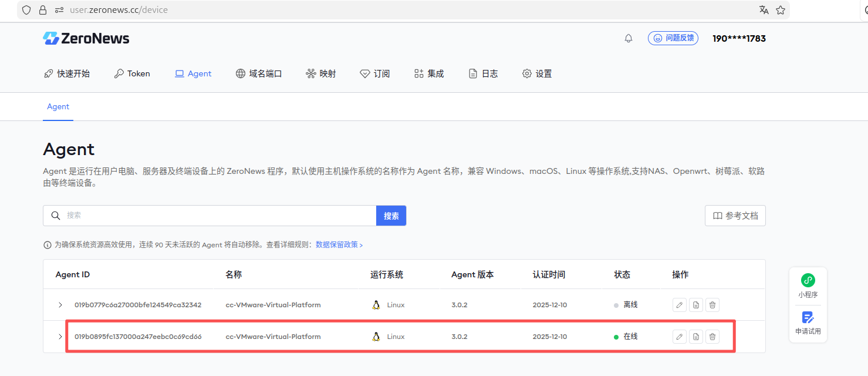Screen dimensions: 868x376
Task: Click edit icon for the offline agent
Action: pyautogui.click(x=679, y=305)
